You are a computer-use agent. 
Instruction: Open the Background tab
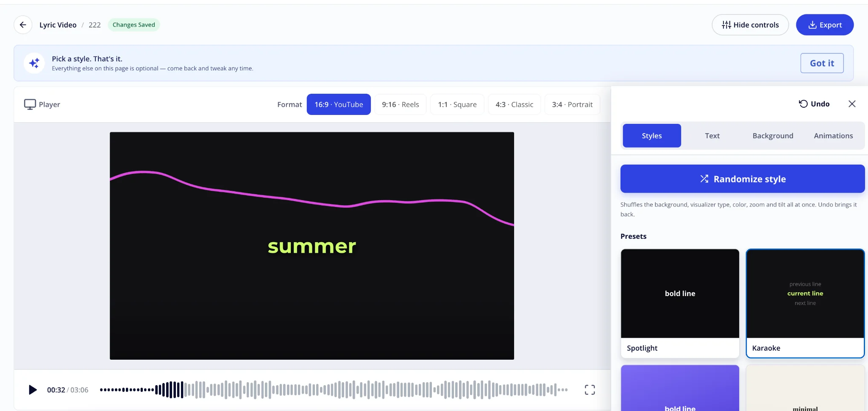(773, 136)
